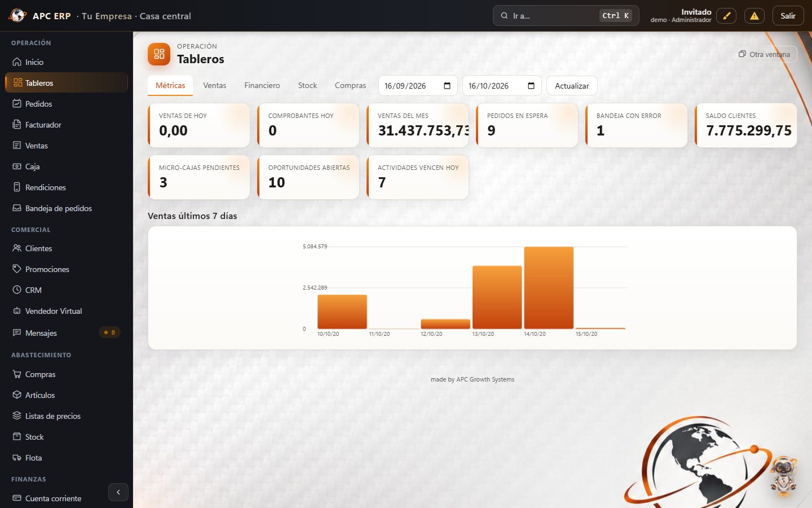The width and height of the screenshot is (812, 508).
Task: Open the robot assistant mascot icon
Action: pos(784,475)
